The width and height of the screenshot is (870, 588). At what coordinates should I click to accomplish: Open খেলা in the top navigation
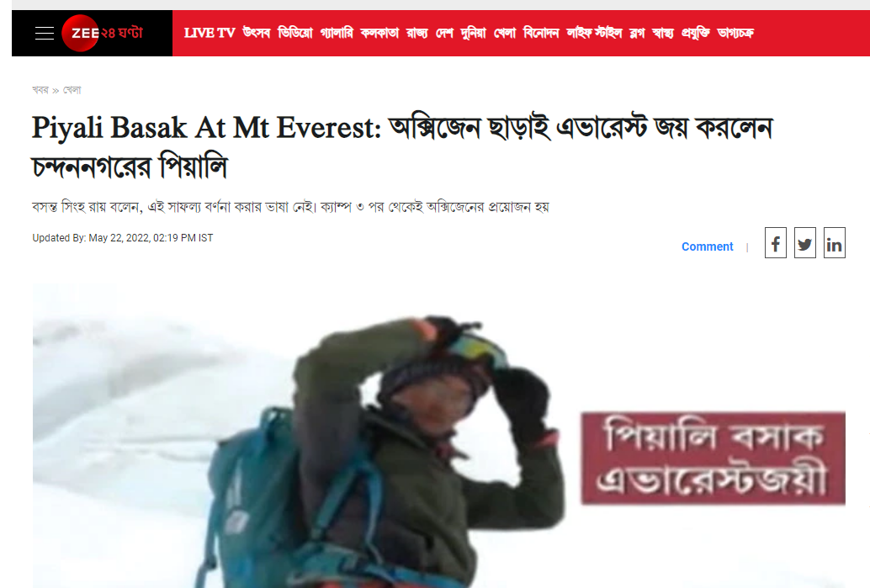pyautogui.click(x=505, y=34)
